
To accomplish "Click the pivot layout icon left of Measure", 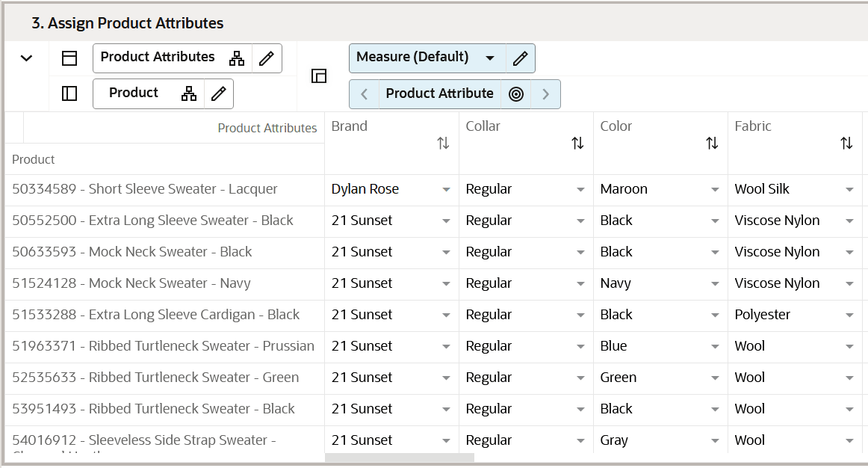I will (x=319, y=76).
